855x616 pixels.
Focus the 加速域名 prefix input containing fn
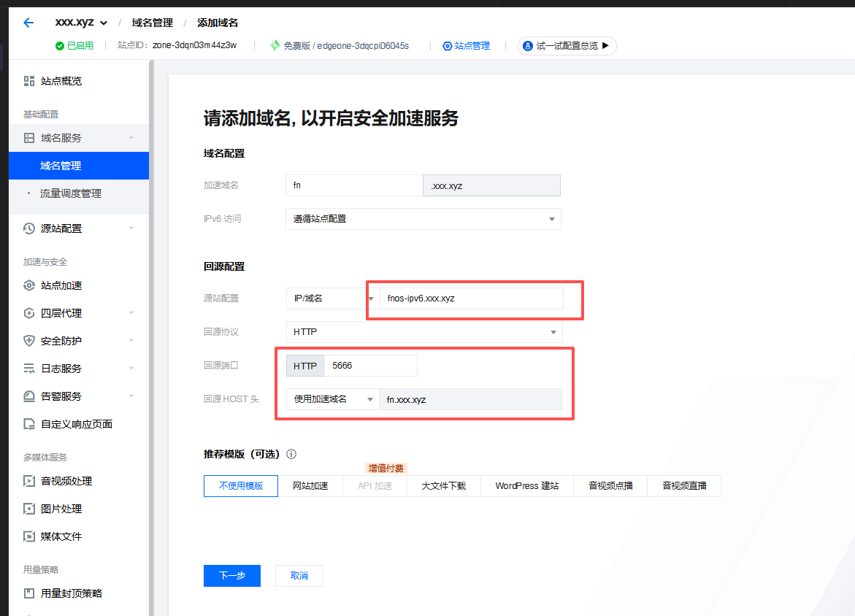354,185
